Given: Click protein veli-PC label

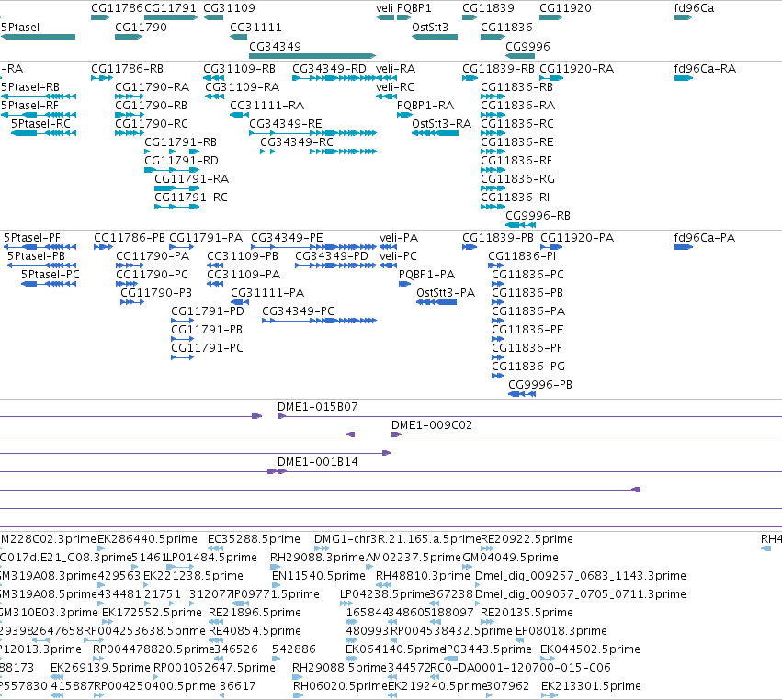Looking at the screenshot, I should tap(398, 256).
